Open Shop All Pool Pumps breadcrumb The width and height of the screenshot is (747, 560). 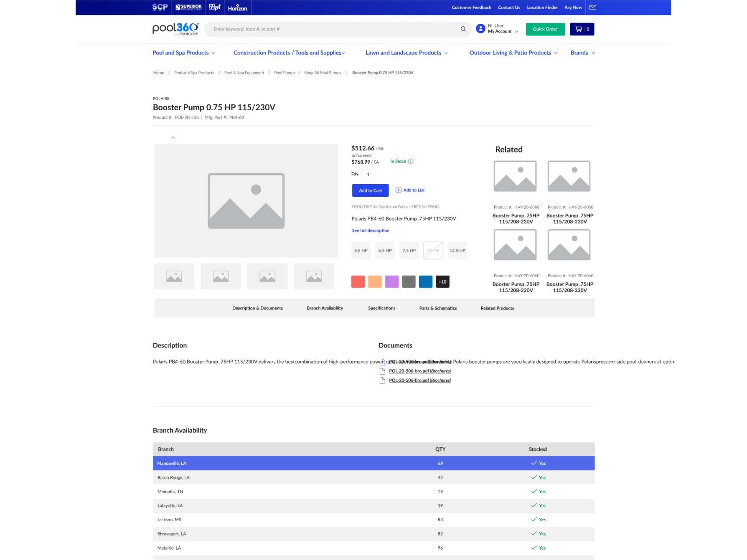pos(323,73)
